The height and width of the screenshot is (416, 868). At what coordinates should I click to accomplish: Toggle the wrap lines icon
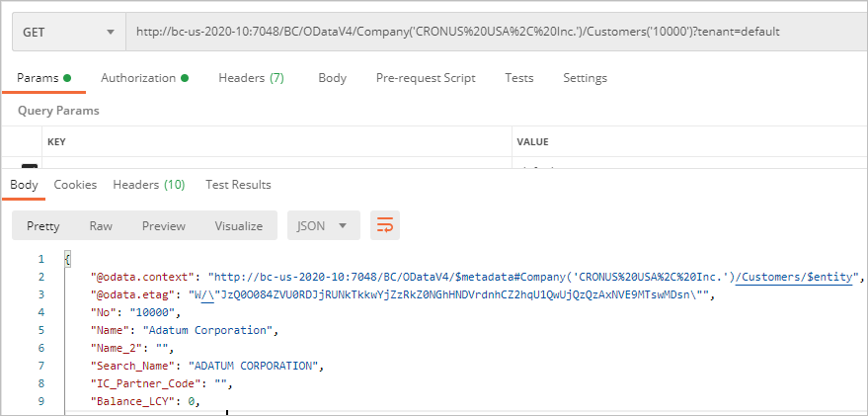click(385, 225)
